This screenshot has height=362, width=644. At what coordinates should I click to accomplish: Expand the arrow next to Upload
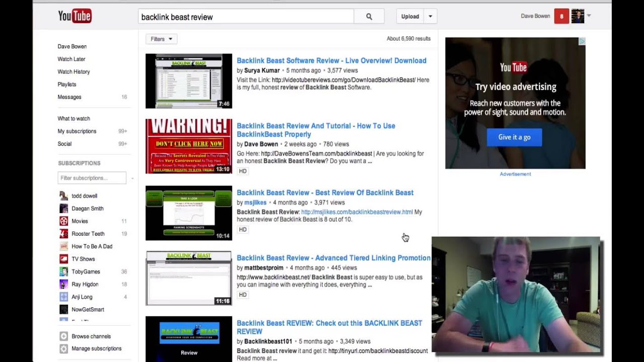tap(430, 17)
